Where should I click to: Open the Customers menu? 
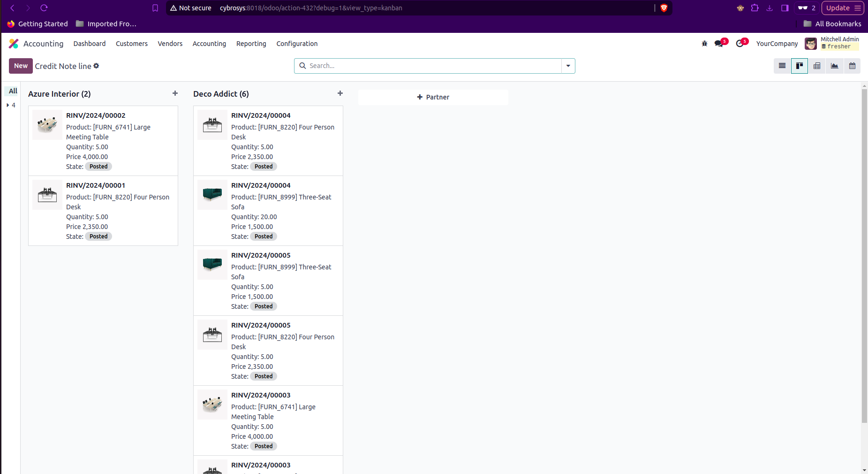[x=132, y=44]
